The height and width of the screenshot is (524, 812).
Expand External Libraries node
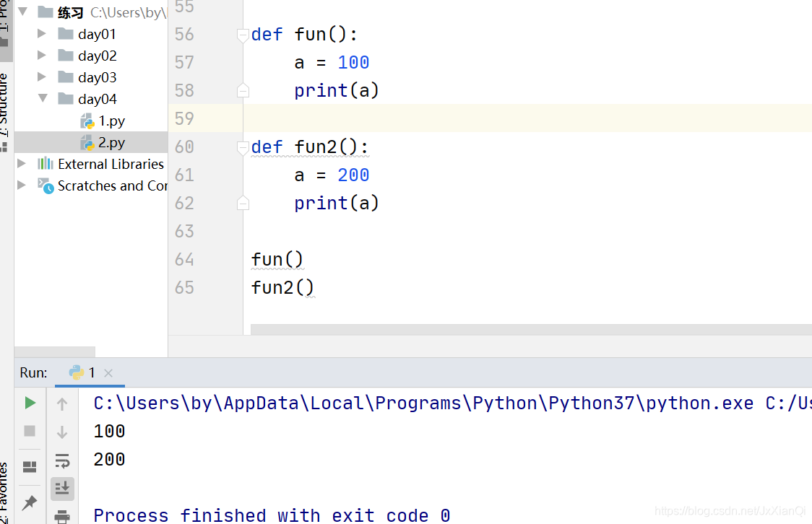[21, 163]
